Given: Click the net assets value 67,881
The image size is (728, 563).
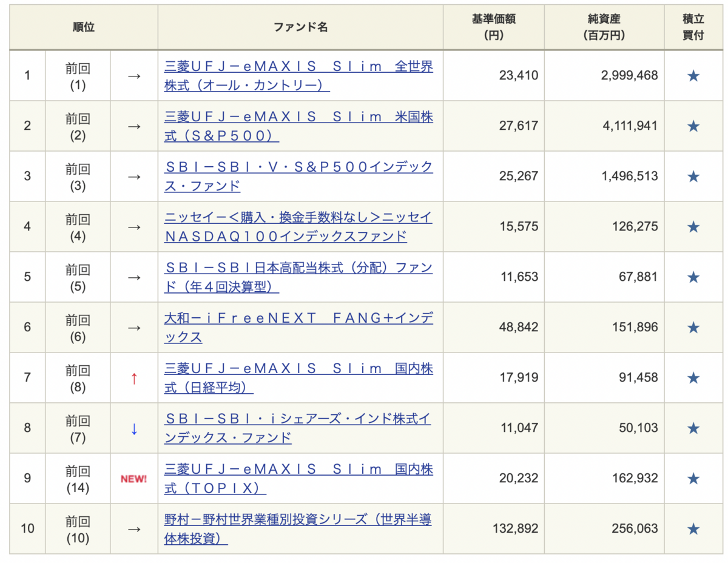Looking at the screenshot, I should pyautogui.click(x=639, y=277).
